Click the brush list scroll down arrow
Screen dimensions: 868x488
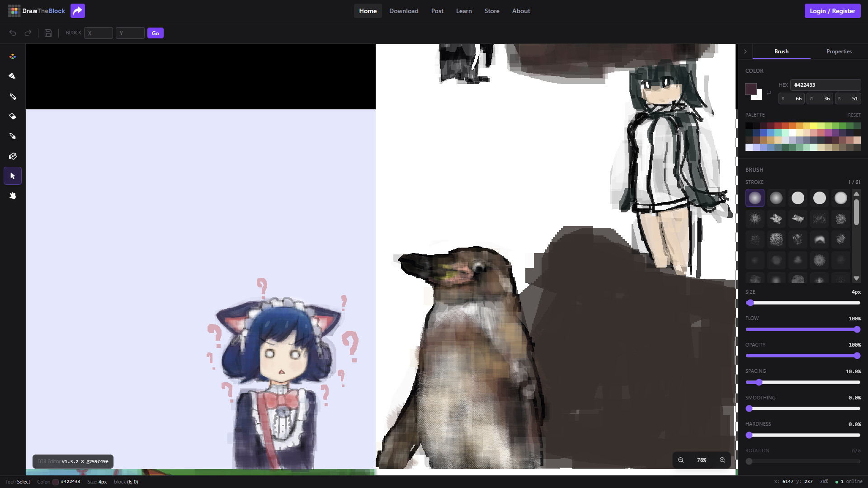856,278
